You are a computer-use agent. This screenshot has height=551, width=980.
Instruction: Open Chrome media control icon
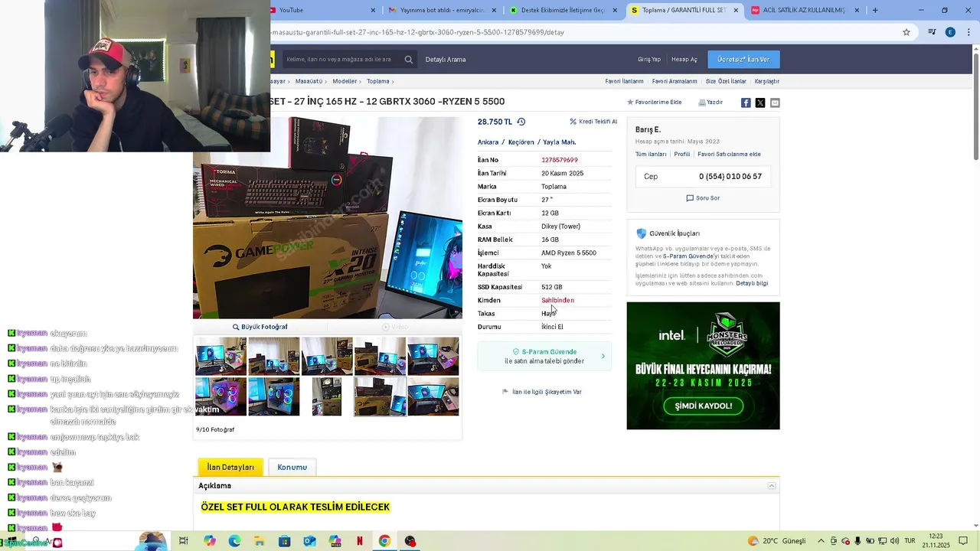[932, 32]
